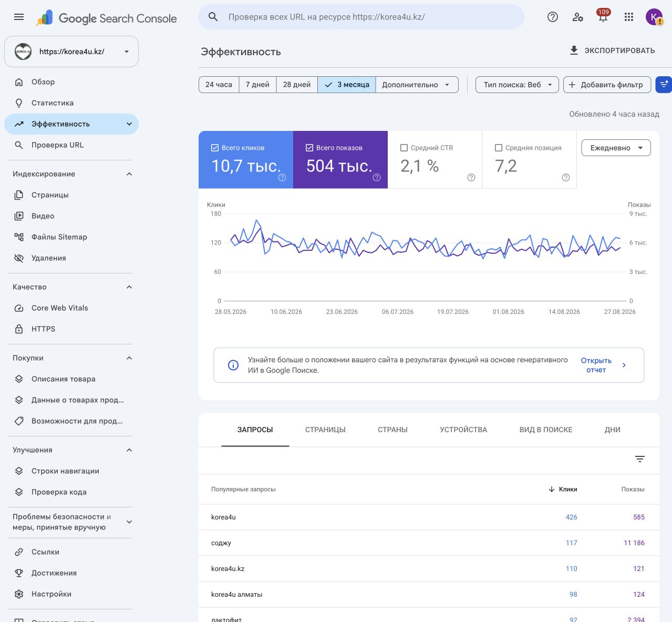Screen dimensions: 672x622
Task: Enable Средний CTR metric checkbox
Action: pyautogui.click(x=404, y=148)
